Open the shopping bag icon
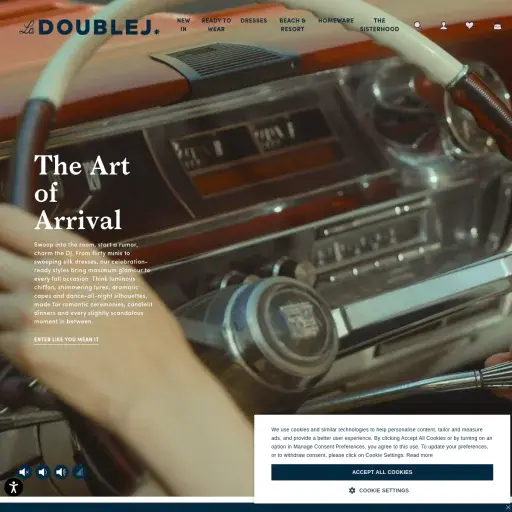 click(x=497, y=26)
